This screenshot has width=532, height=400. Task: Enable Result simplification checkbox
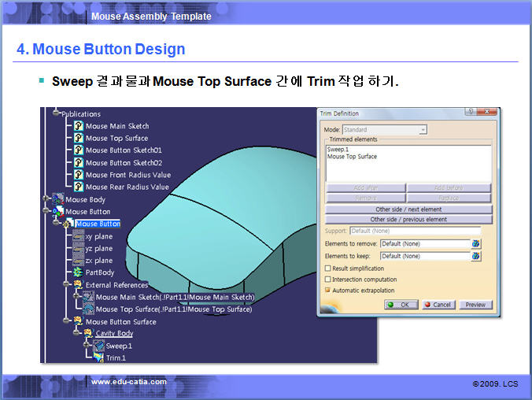(328, 269)
